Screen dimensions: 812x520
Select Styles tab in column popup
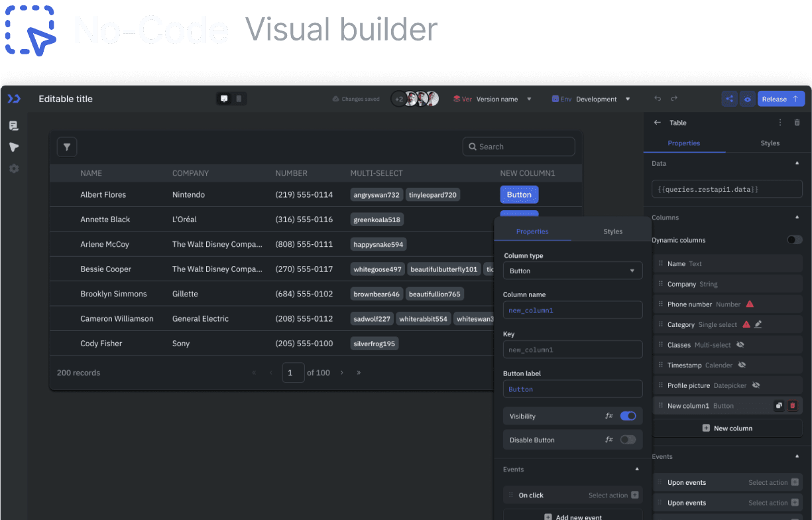click(x=612, y=231)
